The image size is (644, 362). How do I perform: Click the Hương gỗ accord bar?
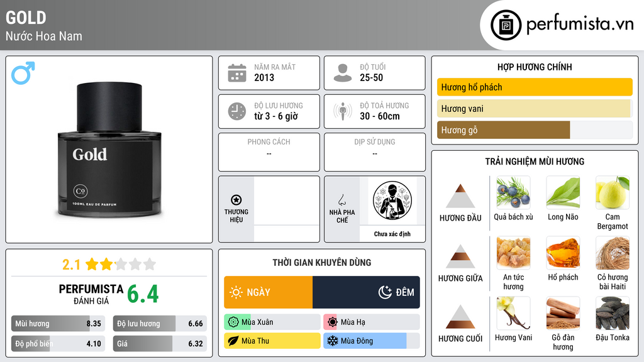(x=535, y=130)
